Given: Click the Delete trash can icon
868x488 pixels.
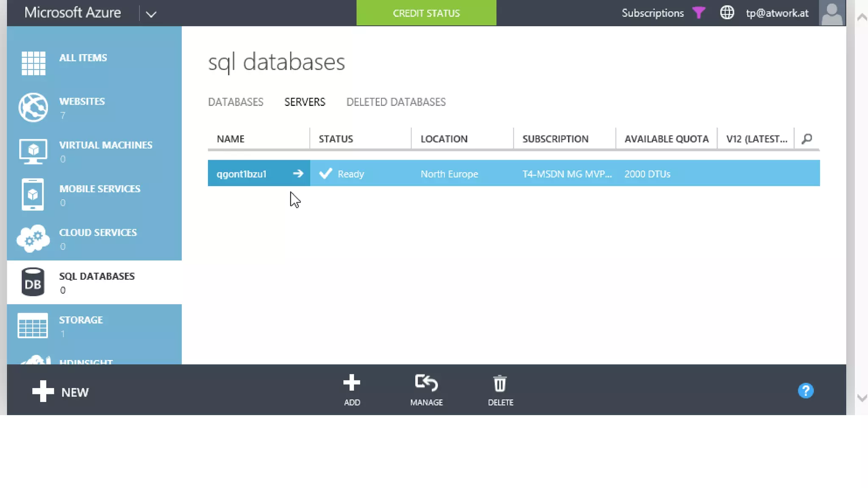Looking at the screenshot, I should click(500, 384).
